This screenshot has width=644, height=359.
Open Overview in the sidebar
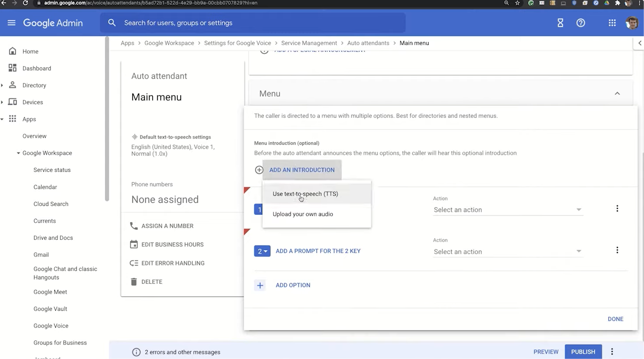[x=35, y=136]
